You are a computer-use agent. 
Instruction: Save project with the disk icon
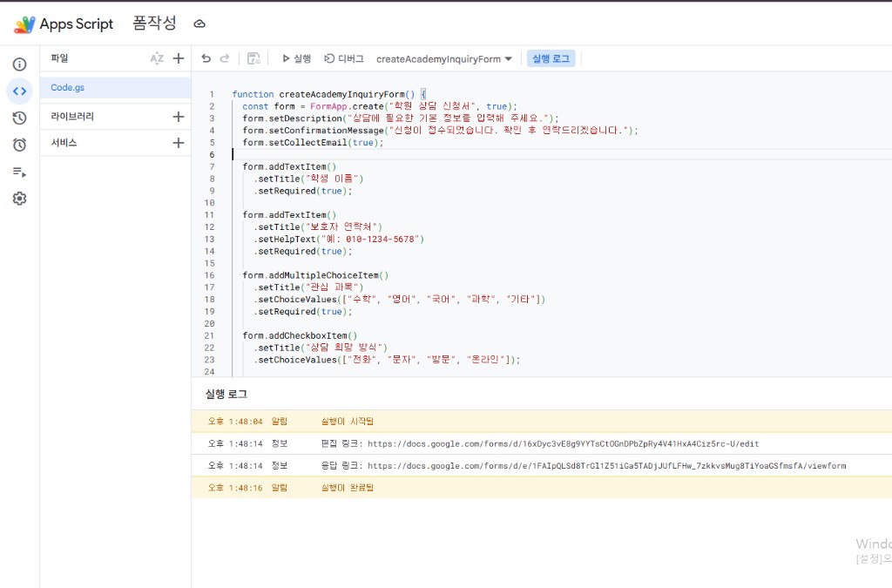tap(253, 58)
